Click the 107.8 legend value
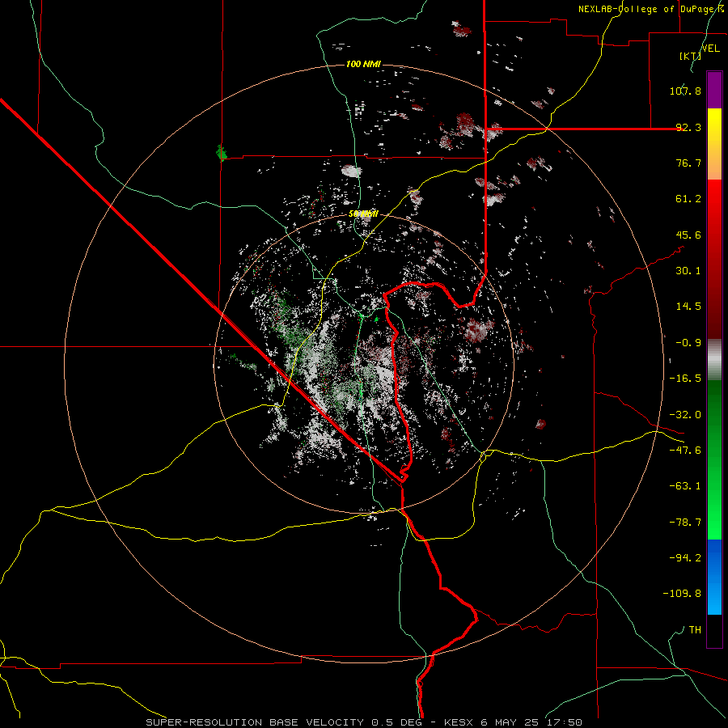 point(685,91)
